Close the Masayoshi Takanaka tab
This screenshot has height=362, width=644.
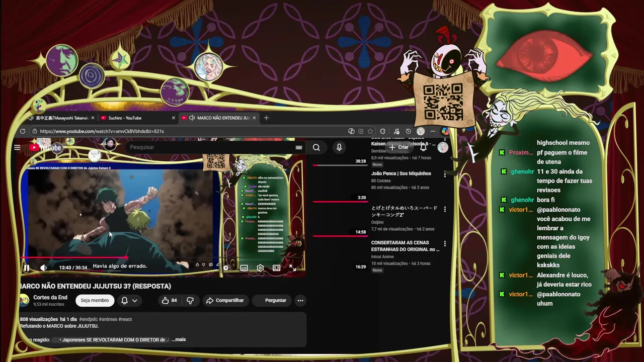(93, 118)
